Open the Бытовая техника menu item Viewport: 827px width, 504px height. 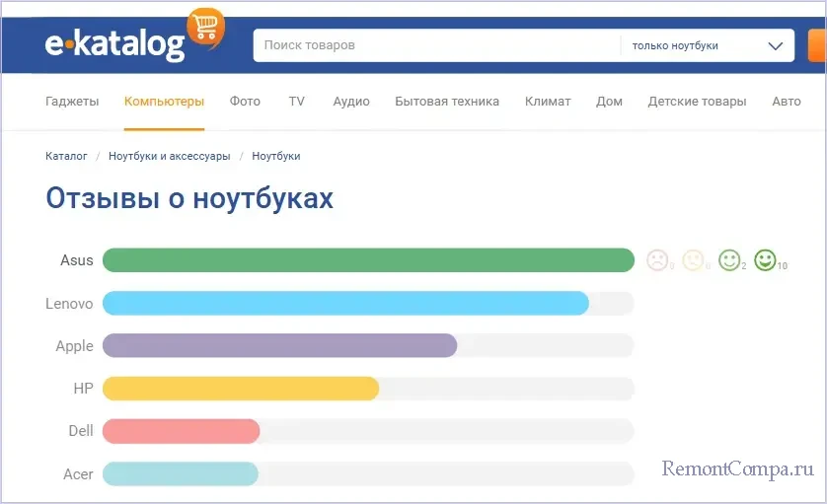[x=447, y=102]
